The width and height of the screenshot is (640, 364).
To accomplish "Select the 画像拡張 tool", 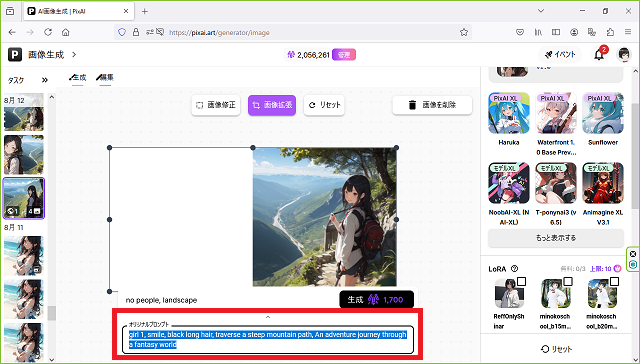I will 272,105.
